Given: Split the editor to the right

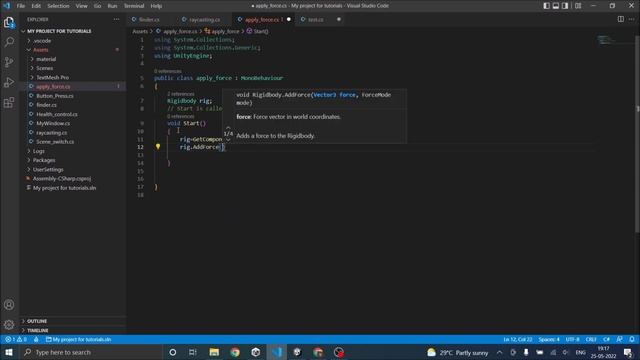Looking at the screenshot, I should click(x=620, y=19).
